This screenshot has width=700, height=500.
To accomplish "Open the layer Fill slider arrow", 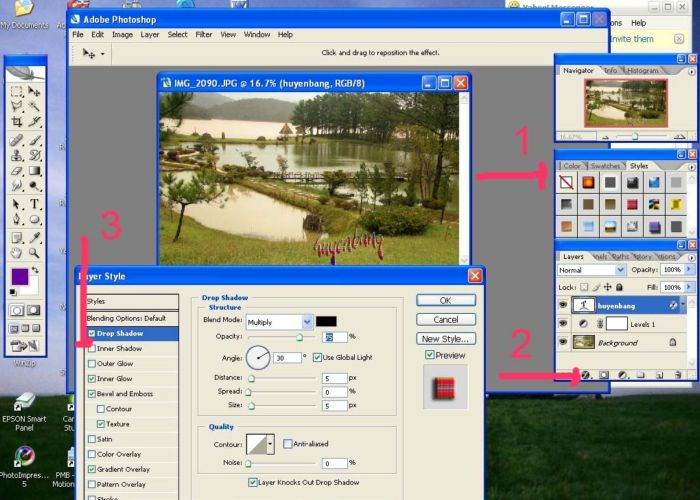I will click(x=688, y=287).
